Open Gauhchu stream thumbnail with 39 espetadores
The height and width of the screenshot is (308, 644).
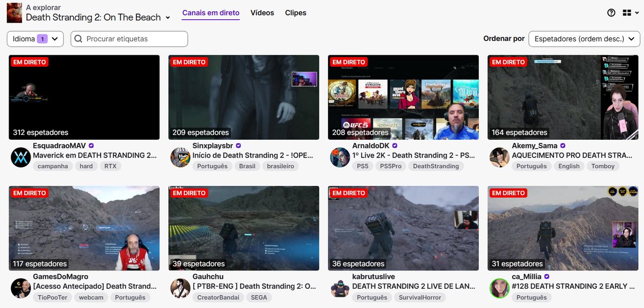[x=244, y=228]
